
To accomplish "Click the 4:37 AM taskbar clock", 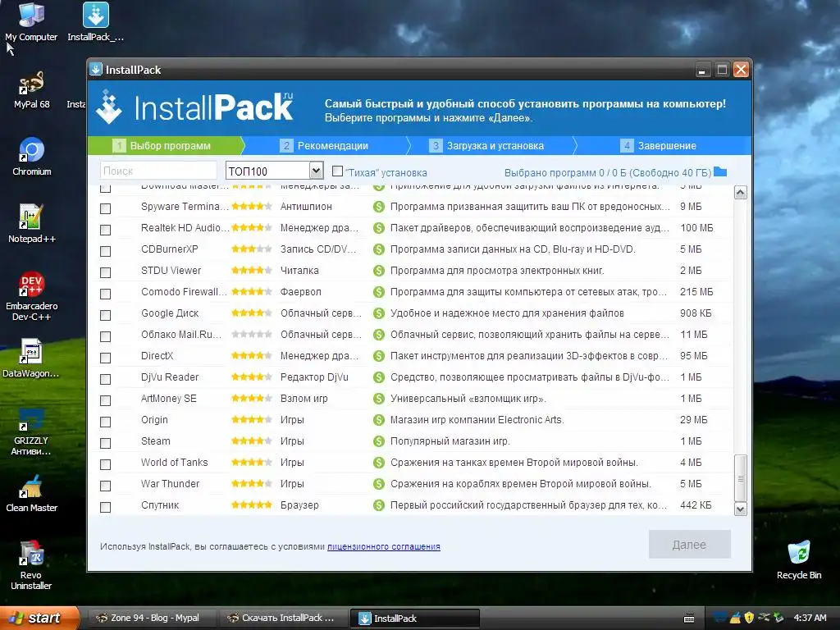I will pos(810,618).
